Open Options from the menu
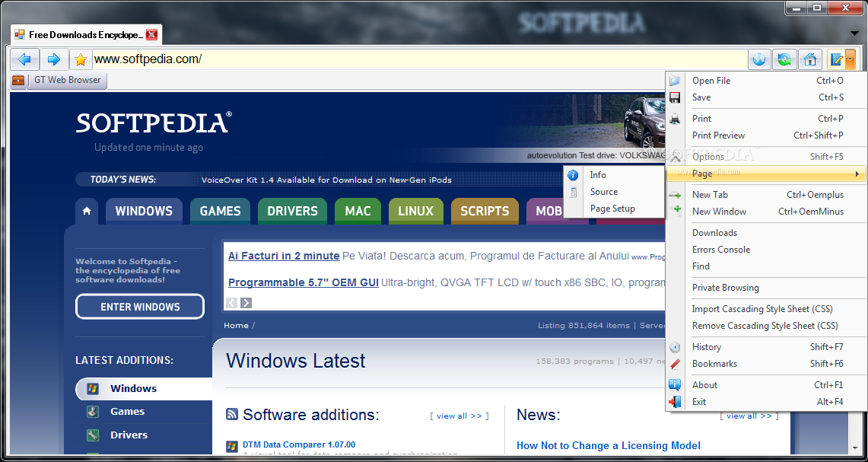The height and width of the screenshot is (462, 868). tap(766, 157)
